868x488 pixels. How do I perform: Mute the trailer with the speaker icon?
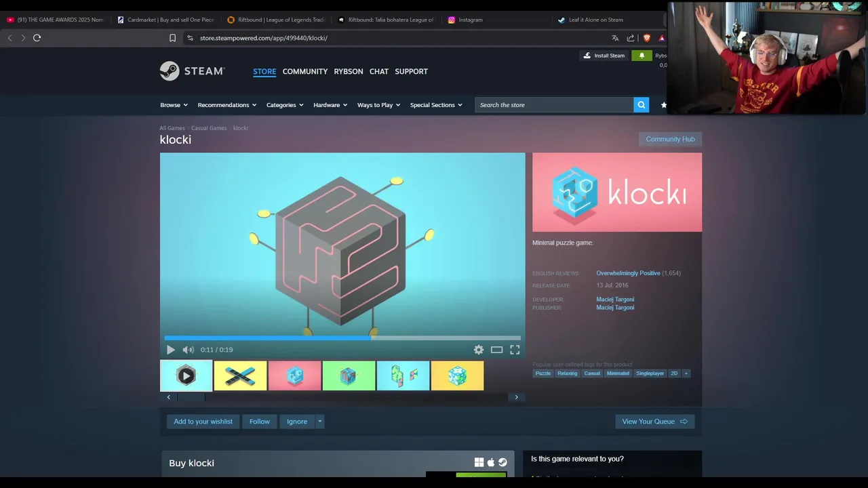[x=188, y=350]
